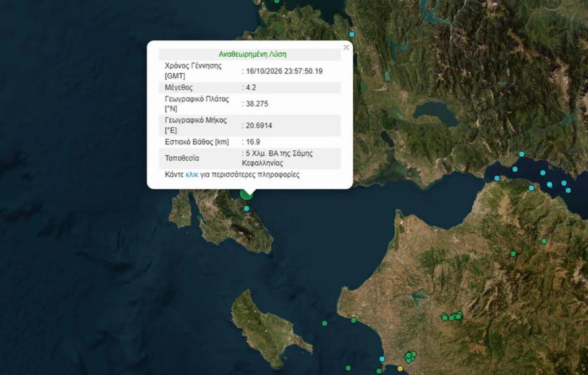The height and width of the screenshot is (375, 588).
Task: Select the yellow earthquake marker at the bottom edge
Action: pyautogui.click(x=400, y=368)
